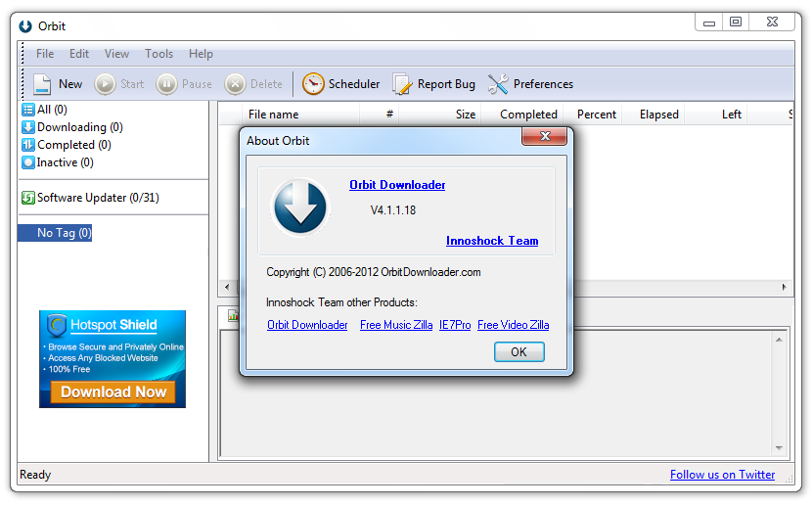
Task: Select the No Tag (0) item
Action: coord(65,233)
